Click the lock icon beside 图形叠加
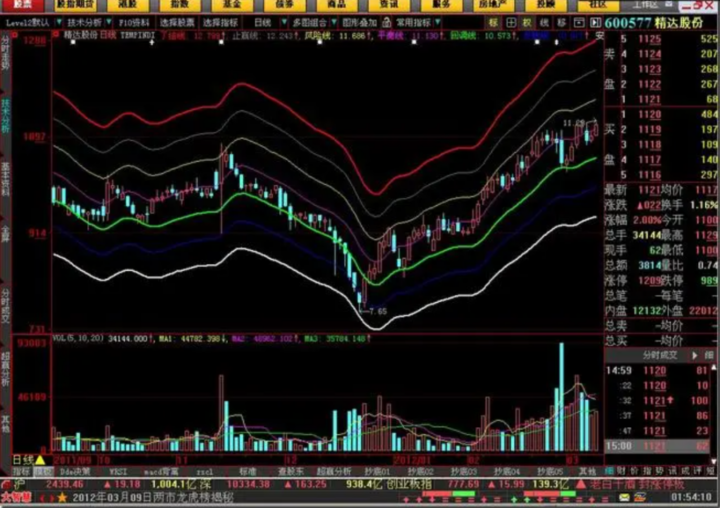Screen dimensions: 720x508 click(387, 20)
